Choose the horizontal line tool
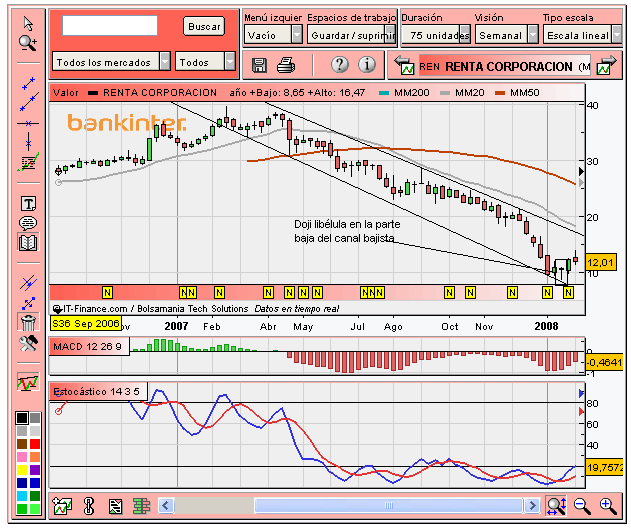The width and height of the screenshot is (631, 528). [x=28, y=124]
